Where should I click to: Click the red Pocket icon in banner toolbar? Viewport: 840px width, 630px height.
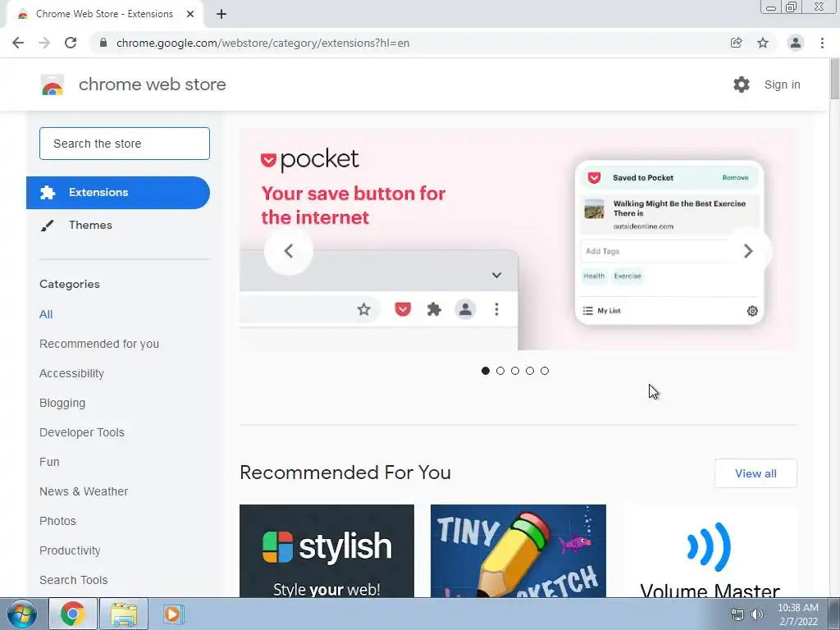(x=403, y=309)
